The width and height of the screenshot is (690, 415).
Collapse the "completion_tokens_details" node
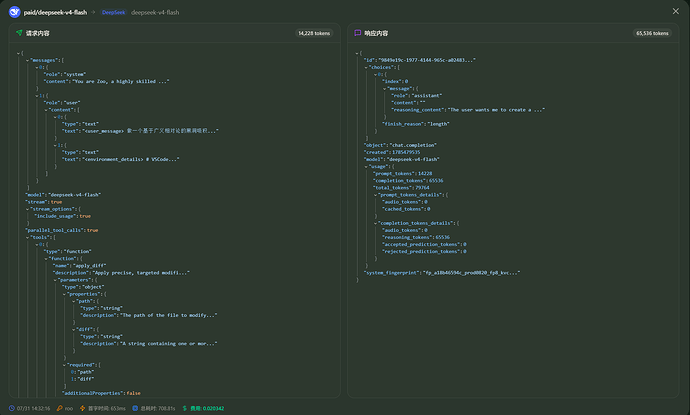(x=375, y=223)
